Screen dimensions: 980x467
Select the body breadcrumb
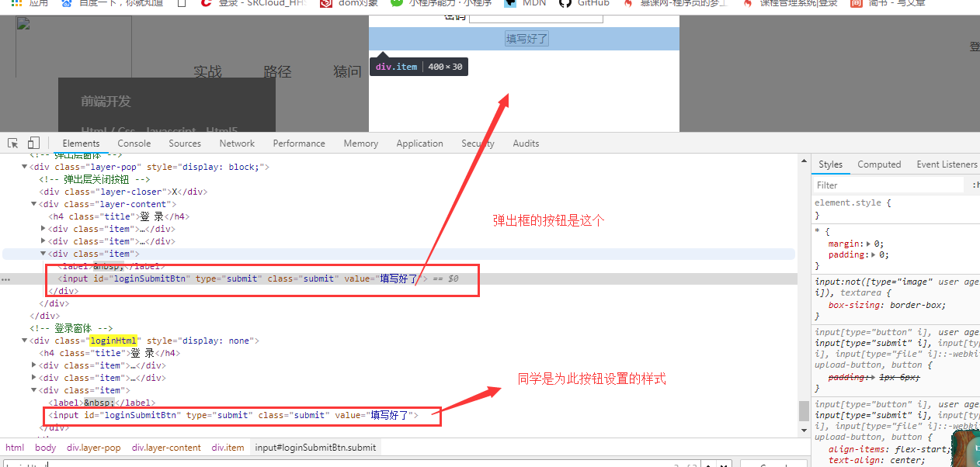(45, 448)
